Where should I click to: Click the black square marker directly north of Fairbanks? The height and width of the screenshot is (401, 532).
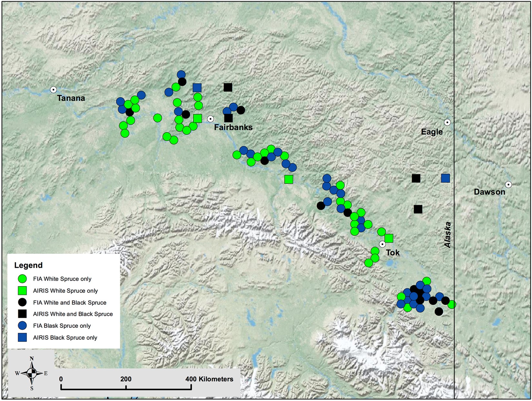(228, 87)
